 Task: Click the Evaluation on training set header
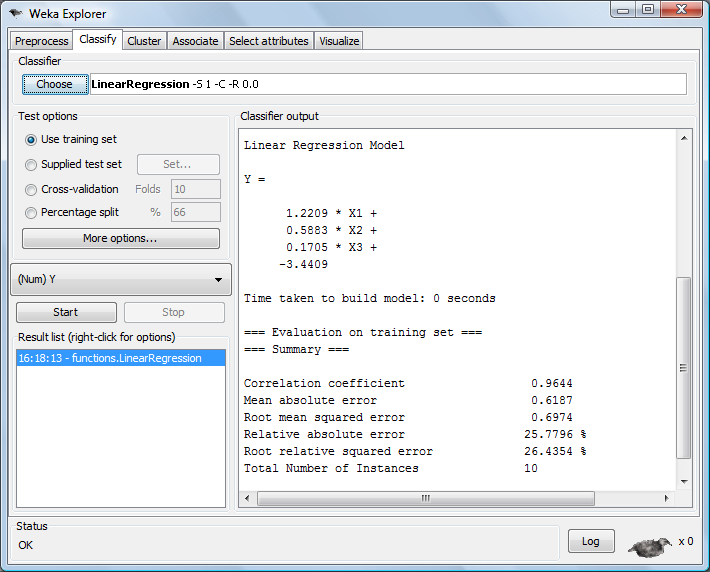tap(363, 332)
